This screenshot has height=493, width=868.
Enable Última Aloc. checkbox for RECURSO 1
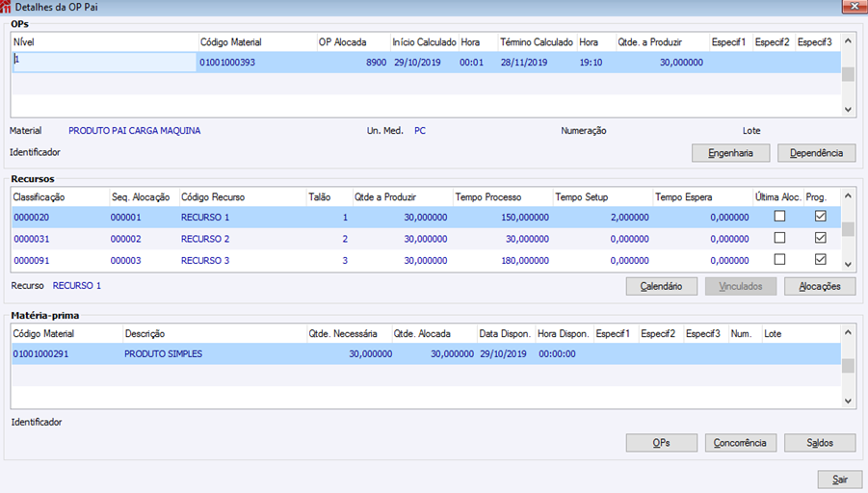tap(779, 217)
